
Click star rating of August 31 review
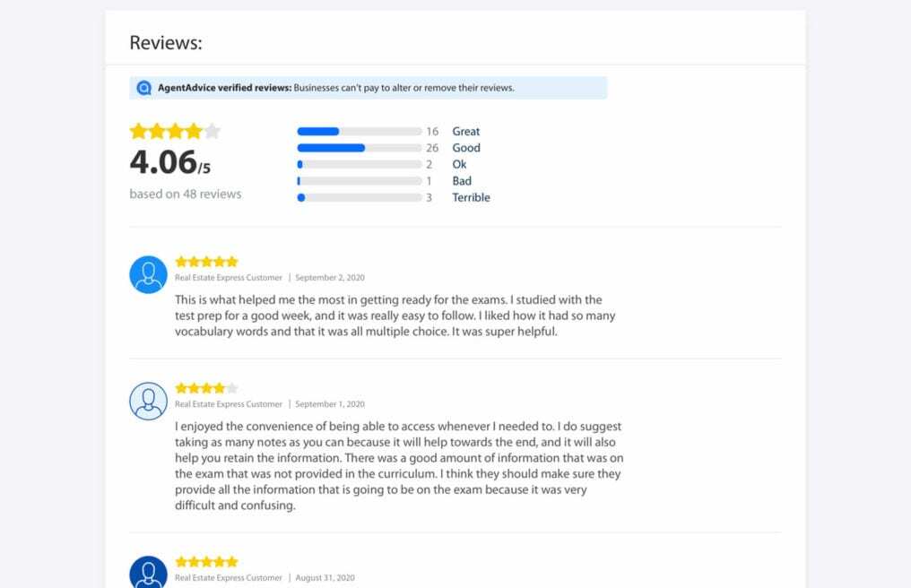(x=206, y=562)
